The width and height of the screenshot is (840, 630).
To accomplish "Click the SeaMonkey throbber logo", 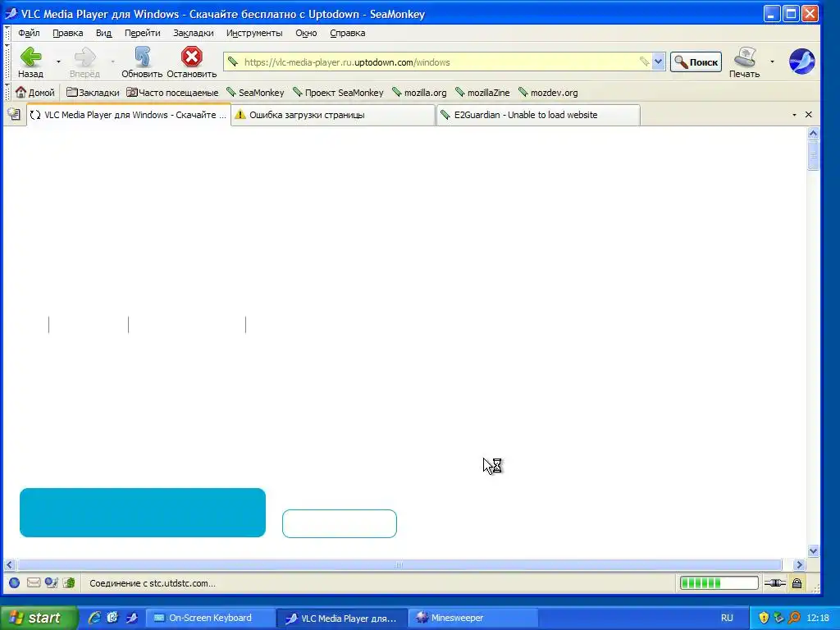I will [801, 61].
